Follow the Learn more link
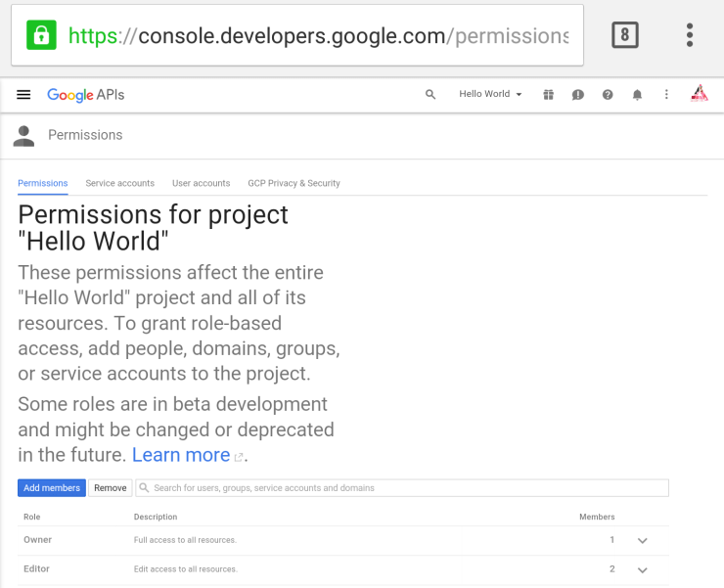This screenshot has height=588, width=724. tap(181, 455)
